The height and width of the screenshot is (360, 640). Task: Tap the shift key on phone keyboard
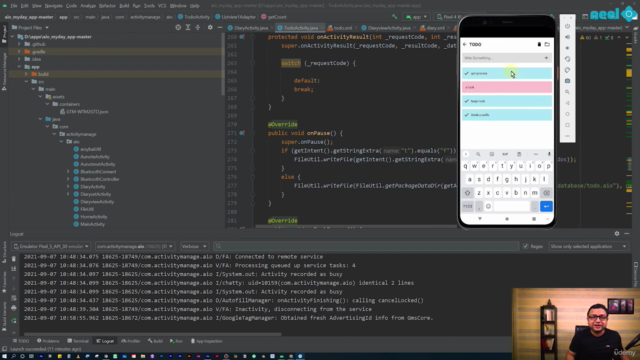(468, 193)
